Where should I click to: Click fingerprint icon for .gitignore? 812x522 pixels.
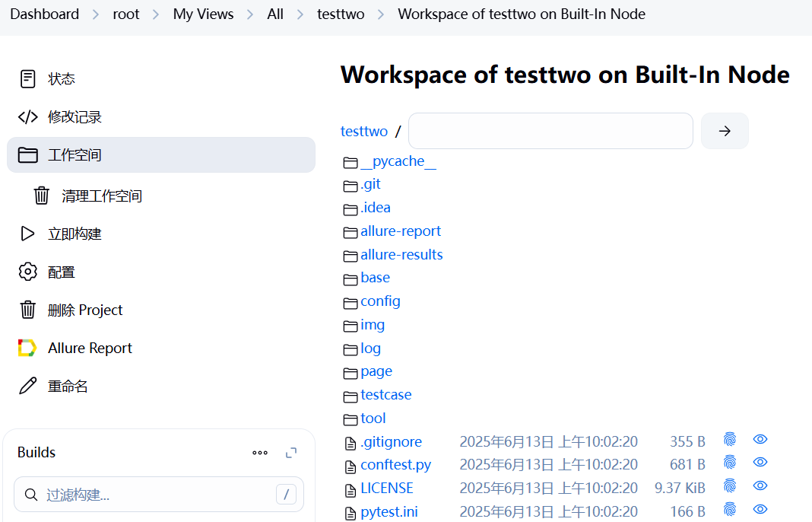coord(730,440)
